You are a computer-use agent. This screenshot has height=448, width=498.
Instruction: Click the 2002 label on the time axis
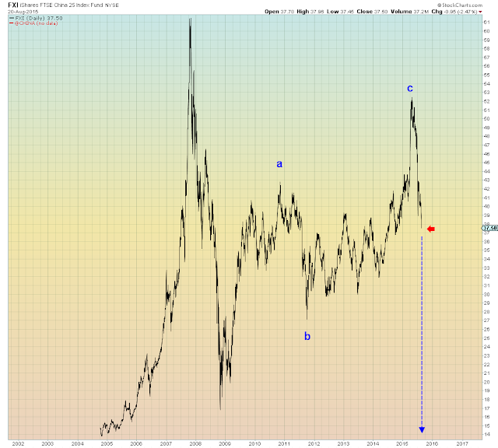(x=18, y=443)
